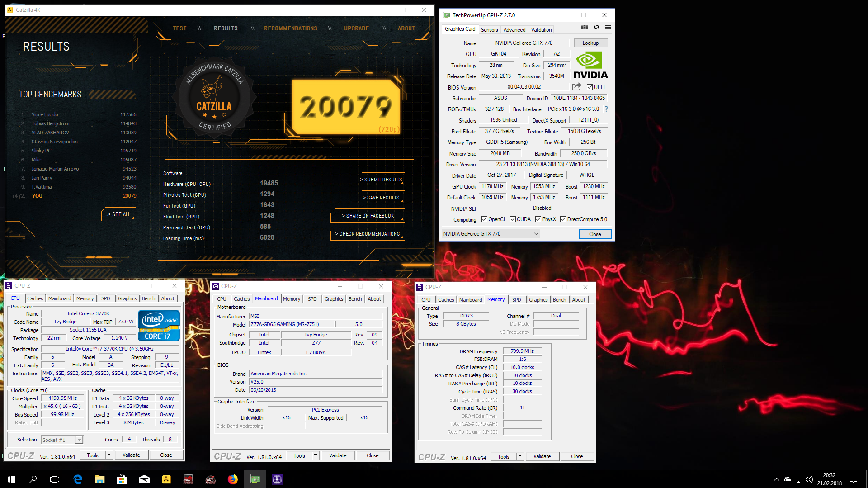Click SAVE RESULTS in Catzilla
This screenshot has width=868, height=488.
click(x=381, y=198)
